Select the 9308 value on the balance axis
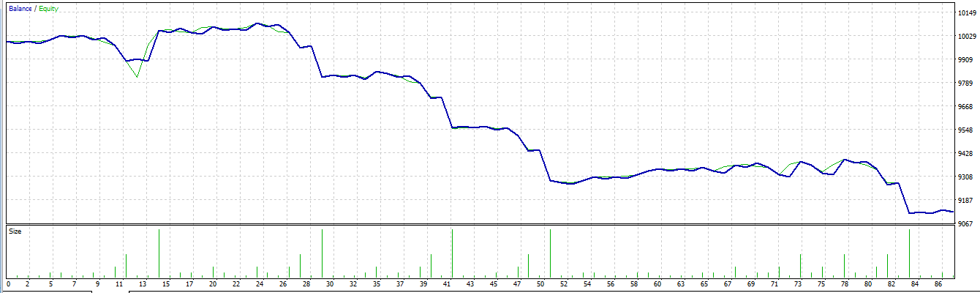 [x=965, y=177]
